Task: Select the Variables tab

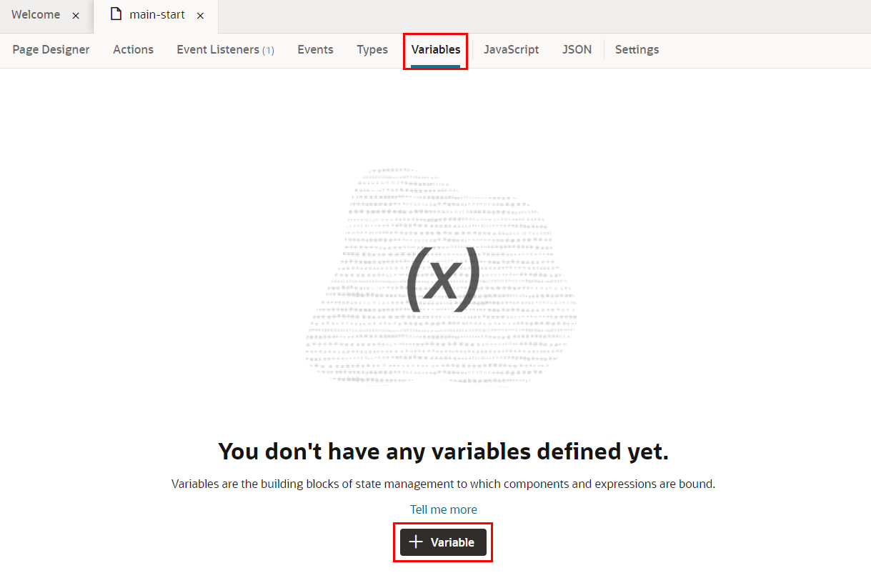Action: pyautogui.click(x=436, y=49)
